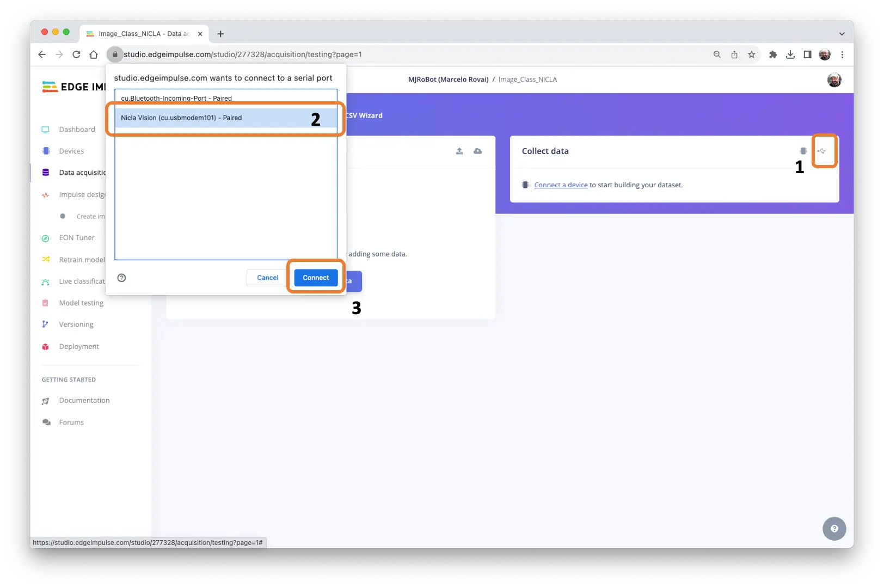Click the device chip icon in Collect data header

tap(803, 151)
